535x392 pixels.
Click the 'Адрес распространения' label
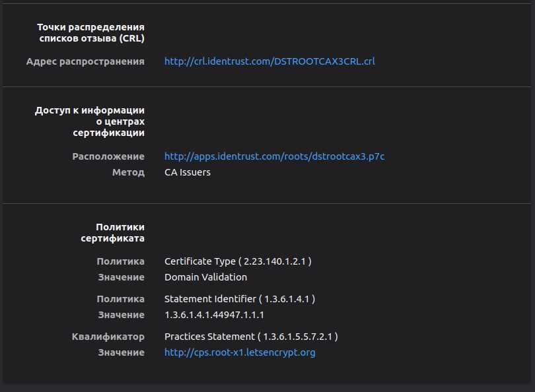(x=85, y=61)
